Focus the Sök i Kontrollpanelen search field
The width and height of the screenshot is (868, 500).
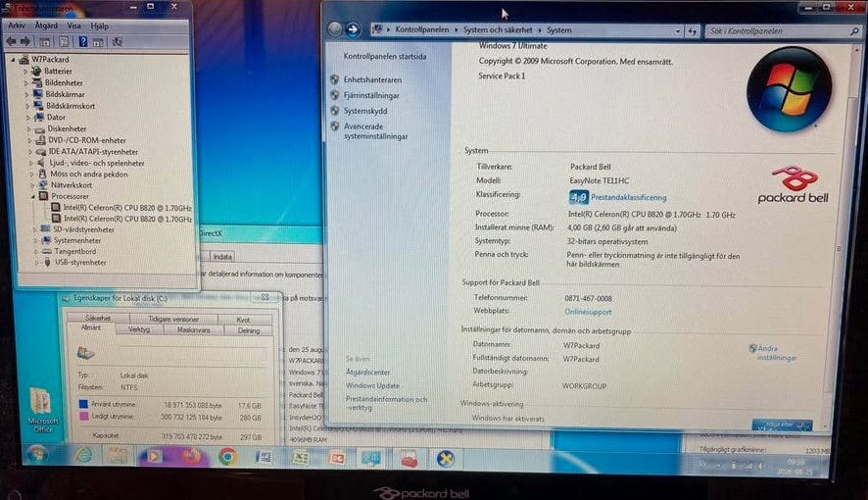(777, 31)
